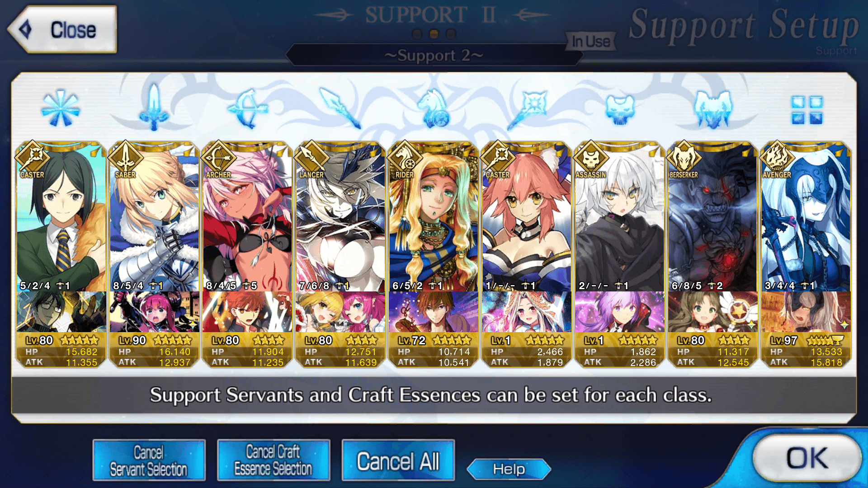Open the Berserker slot craft essence

713,312
